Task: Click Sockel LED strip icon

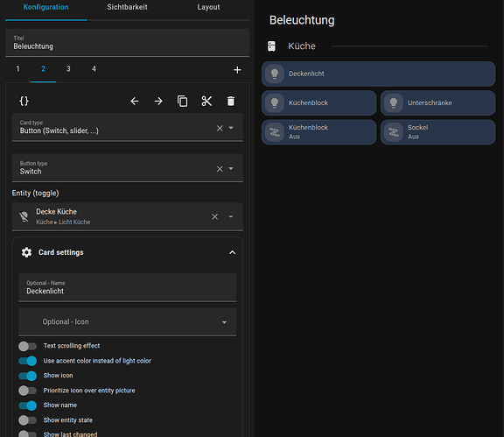Action: (x=394, y=132)
